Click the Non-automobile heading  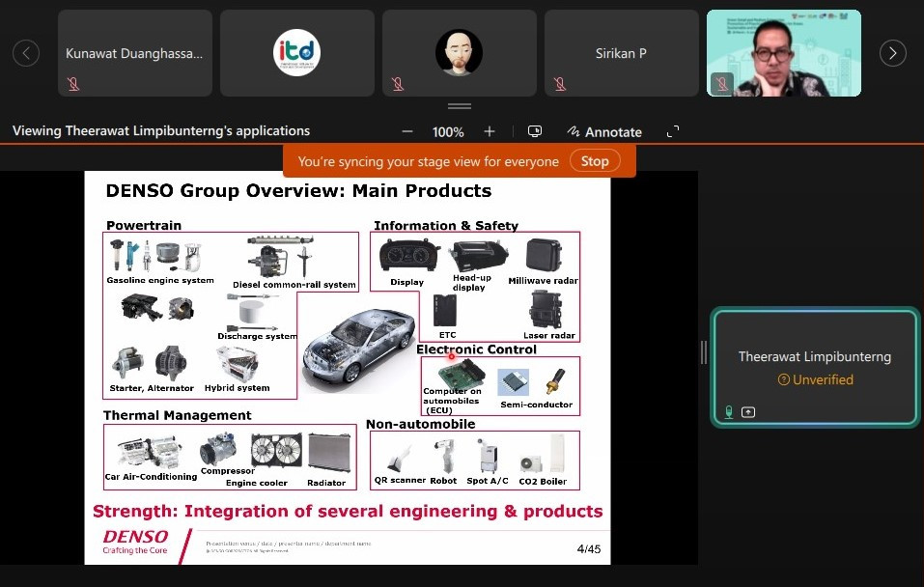420,425
